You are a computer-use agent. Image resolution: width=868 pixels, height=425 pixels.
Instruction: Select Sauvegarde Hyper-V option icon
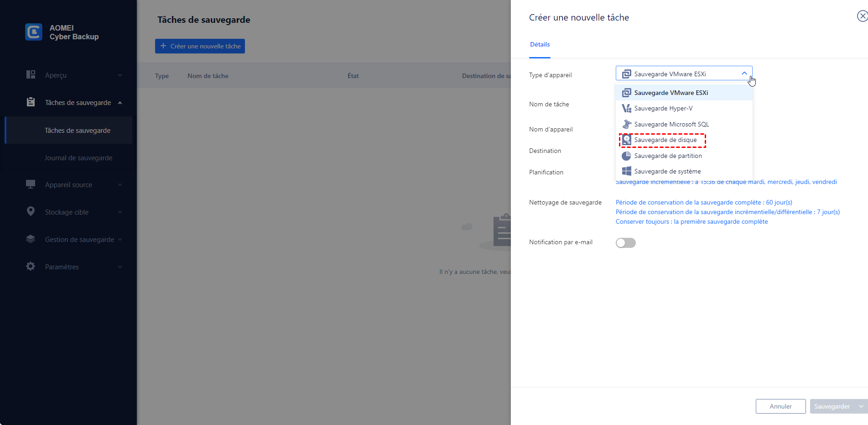[627, 108]
